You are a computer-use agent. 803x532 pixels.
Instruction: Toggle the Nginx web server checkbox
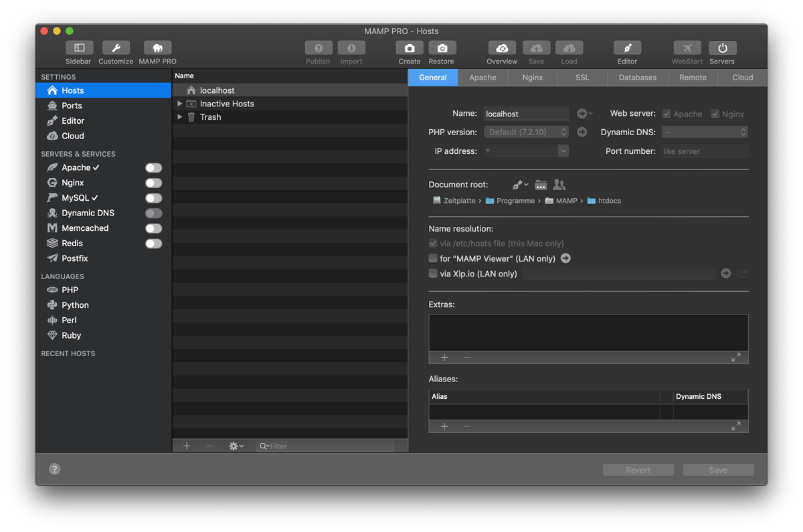point(715,114)
